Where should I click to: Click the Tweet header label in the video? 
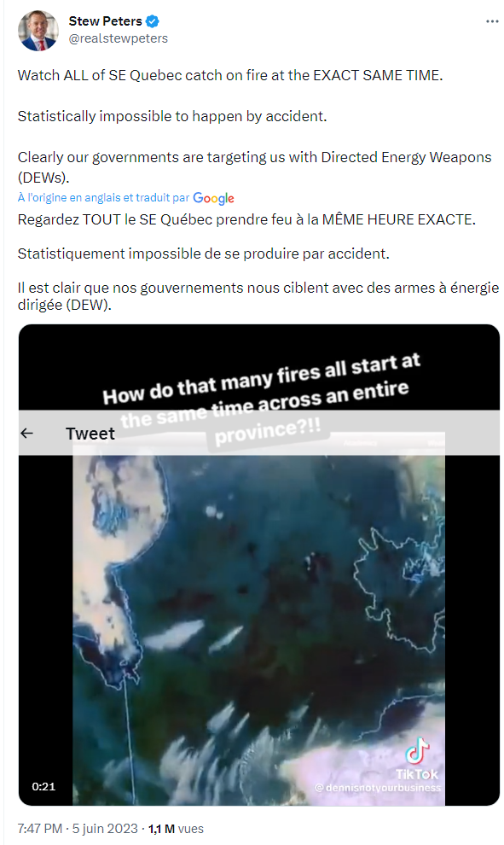point(90,434)
